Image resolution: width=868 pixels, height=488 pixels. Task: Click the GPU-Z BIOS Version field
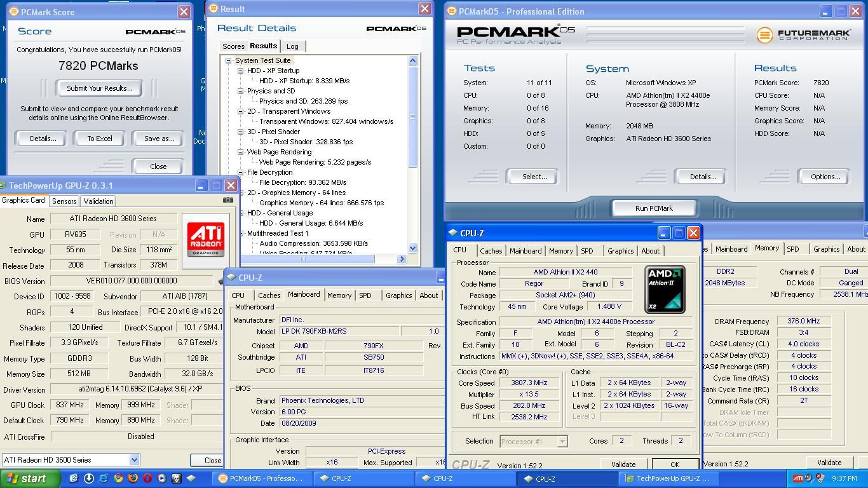click(x=132, y=280)
